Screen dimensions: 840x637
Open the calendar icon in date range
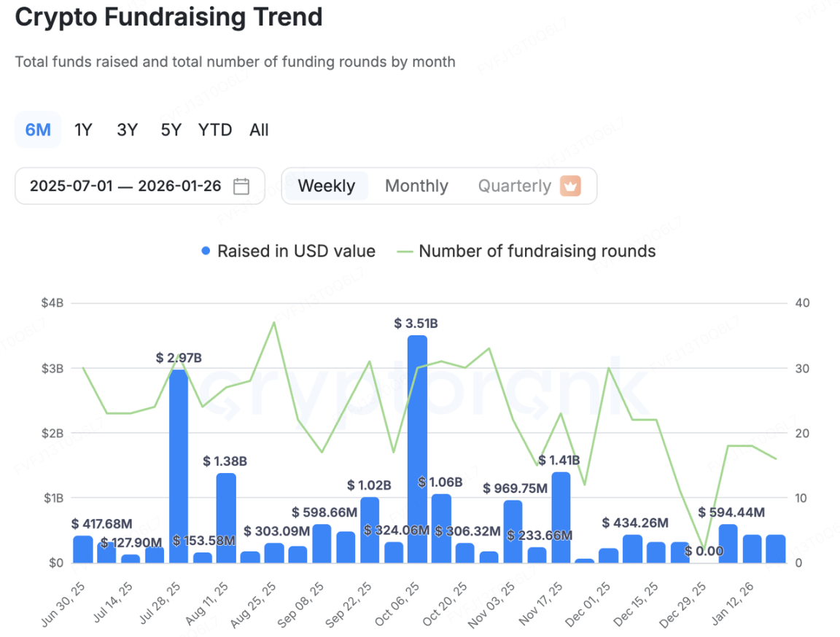[x=241, y=187]
